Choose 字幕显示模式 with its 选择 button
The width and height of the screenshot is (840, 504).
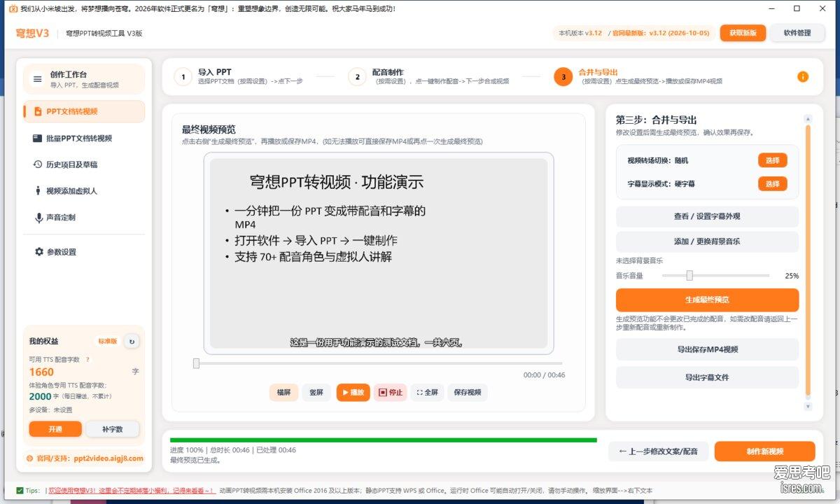(773, 183)
